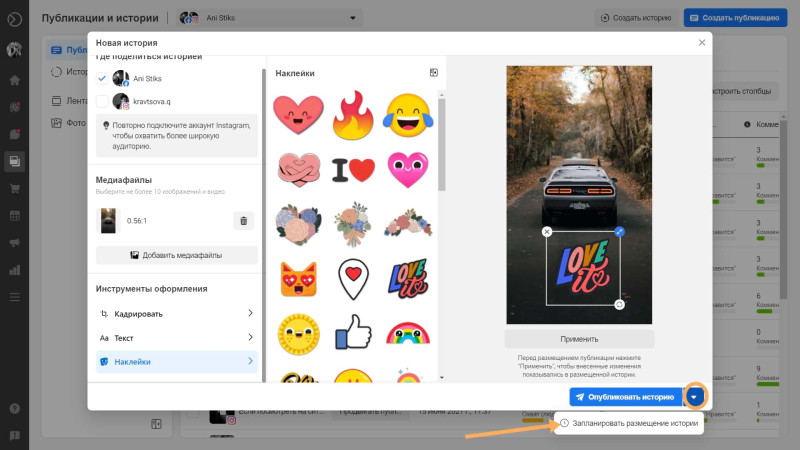Remove the Love it sticker from preview
Image resolution: width=800 pixels, height=450 pixels.
[547, 232]
